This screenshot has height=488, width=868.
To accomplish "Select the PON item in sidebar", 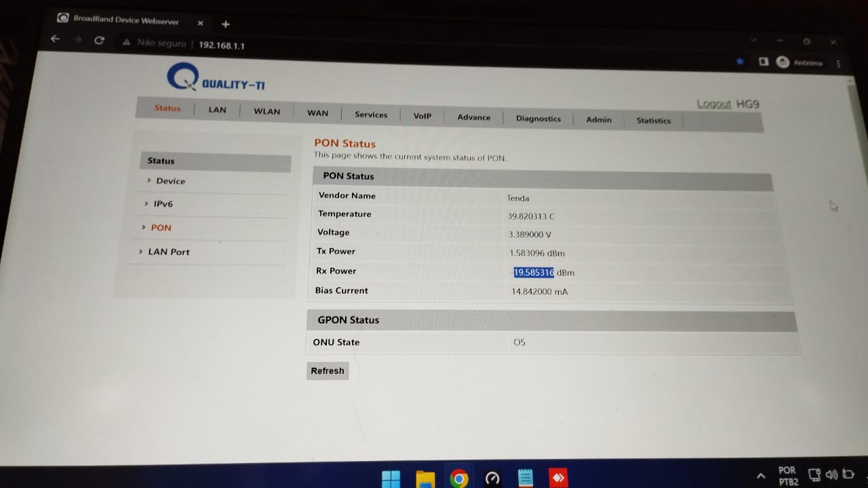I will pos(161,228).
